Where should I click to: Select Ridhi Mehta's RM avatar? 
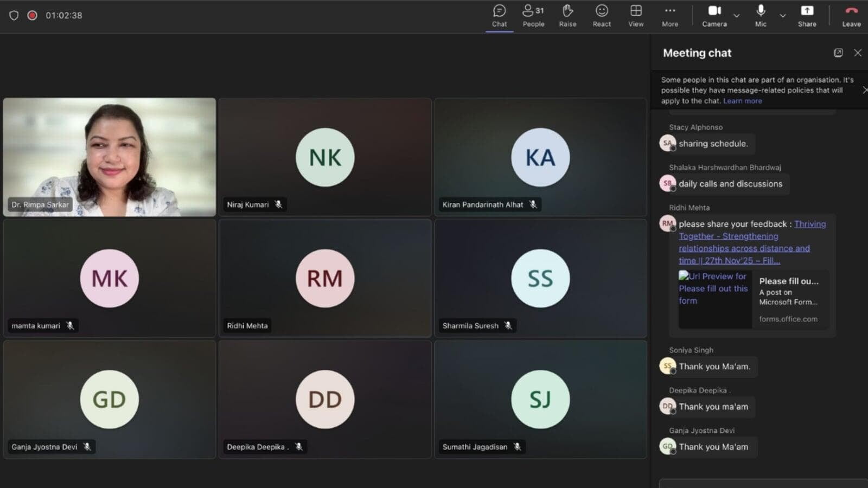click(325, 278)
